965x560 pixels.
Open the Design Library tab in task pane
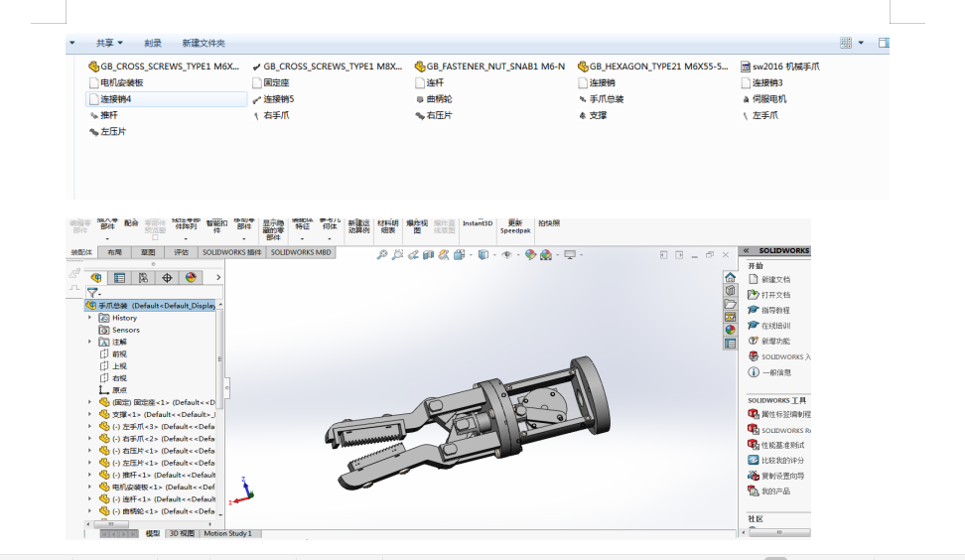click(730, 291)
